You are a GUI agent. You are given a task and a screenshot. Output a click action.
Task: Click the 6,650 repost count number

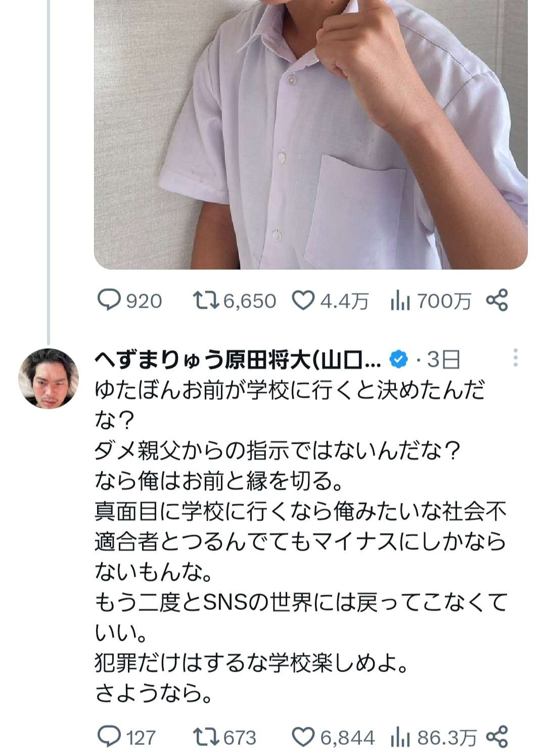click(x=250, y=301)
